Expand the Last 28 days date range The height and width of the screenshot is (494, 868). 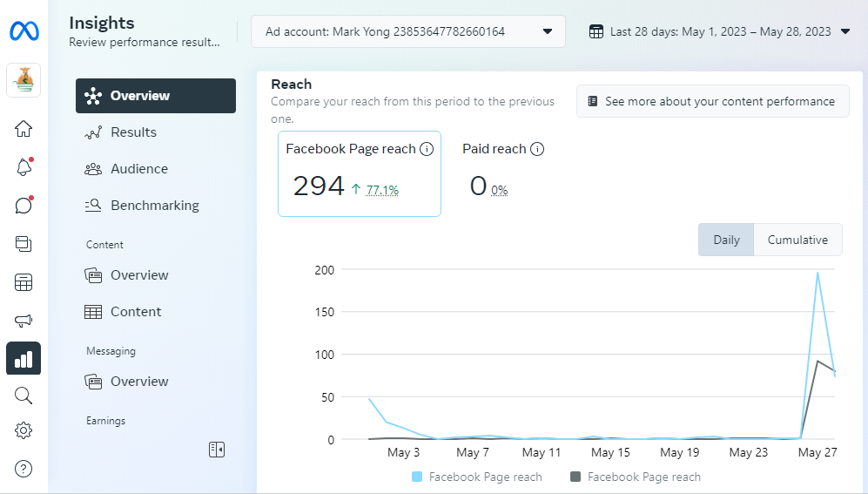point(720,31)
